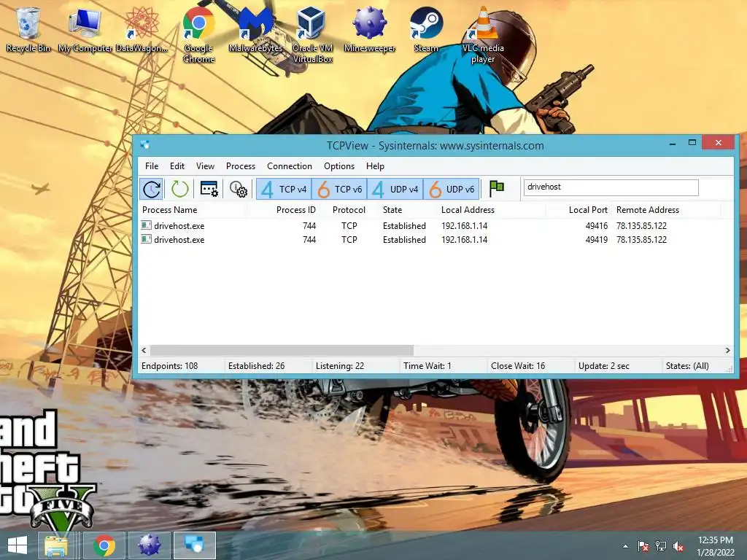Select drivehost.exe row with local port 49419
This screenshot has height=560, width=747.
coord(436,239)
